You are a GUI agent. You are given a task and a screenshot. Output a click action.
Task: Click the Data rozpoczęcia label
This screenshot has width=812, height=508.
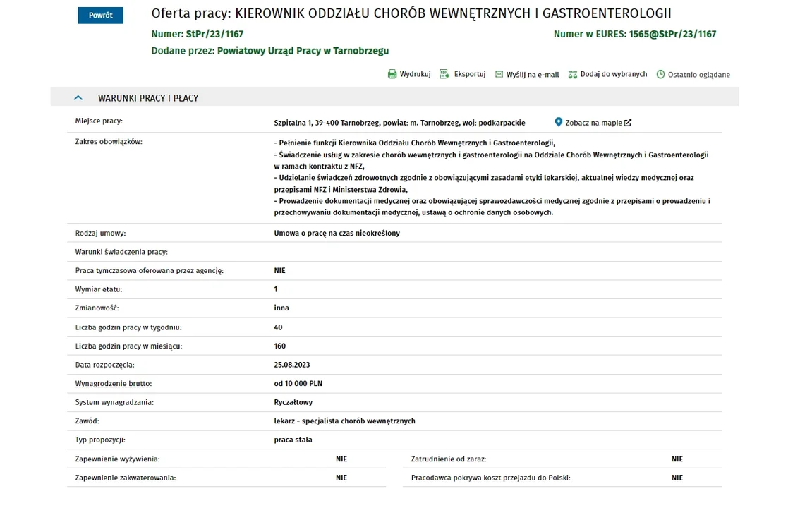[104, 365]
